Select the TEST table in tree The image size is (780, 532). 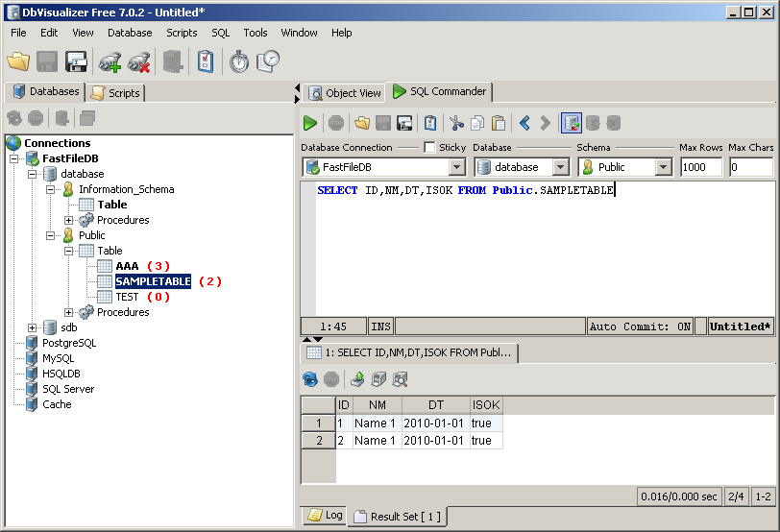tap(127, 297)
